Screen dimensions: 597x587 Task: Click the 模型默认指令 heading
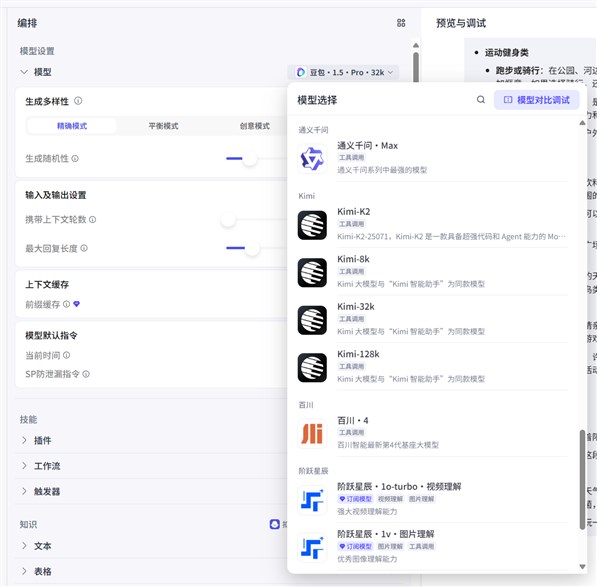pyautogui.click(x=51, y=335)
